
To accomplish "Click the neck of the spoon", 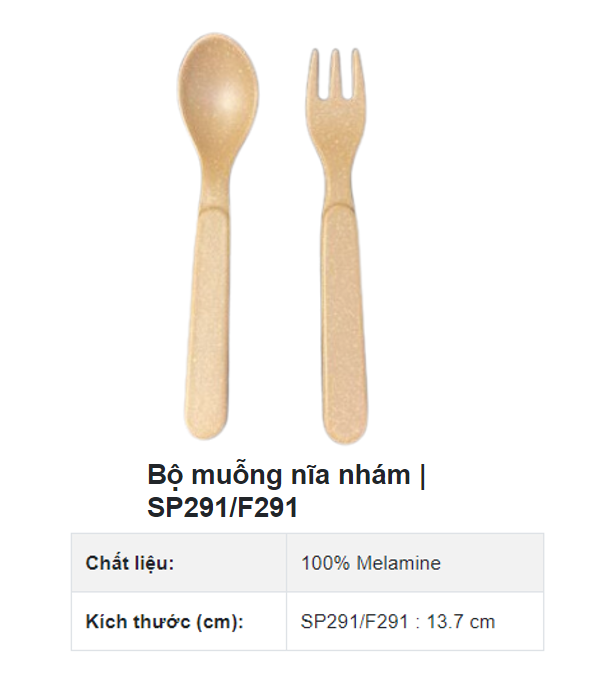I will click(x=215, y=183).
